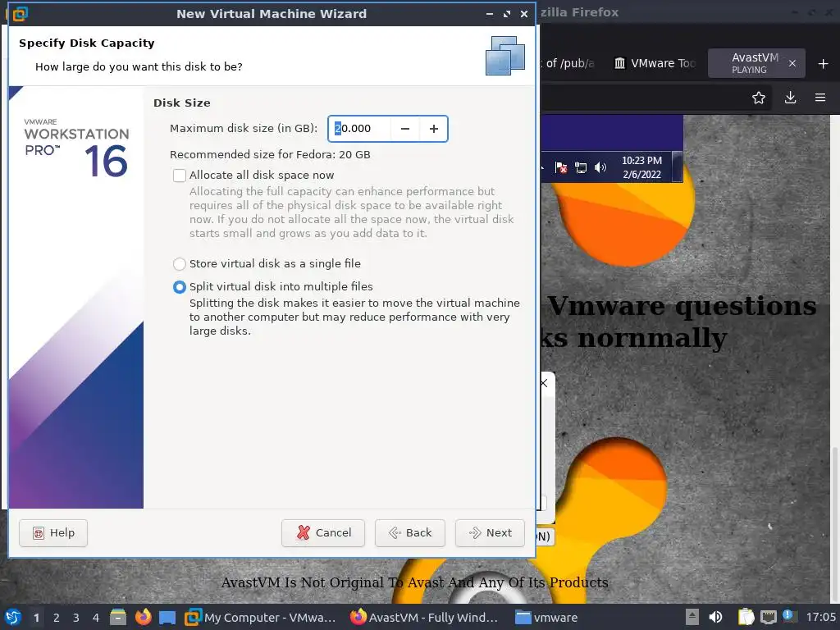Switch to workspace 1
The height and width of the screenshot is (630, 840).
click(x=36, y=618)
